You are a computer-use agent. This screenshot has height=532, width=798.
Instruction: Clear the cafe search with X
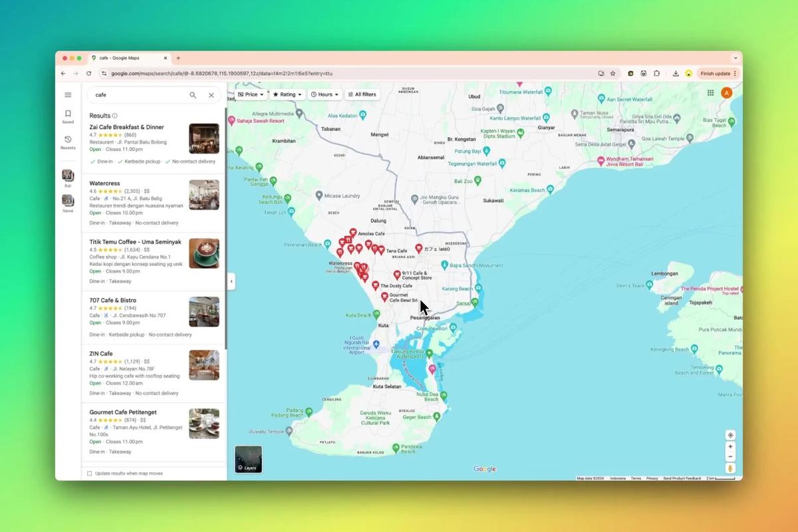coord(211,95)
